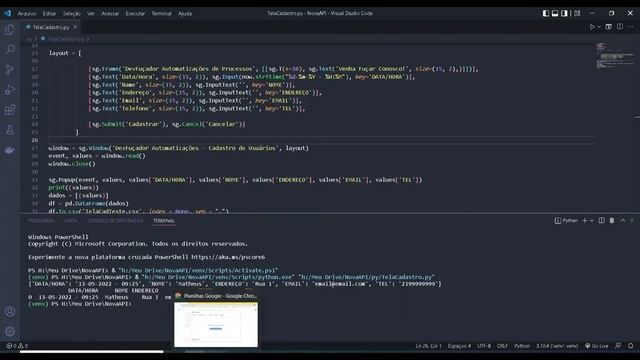
Task: Click the aka.ms/pscore6 link in terminal
Action: (x=228, y=257)
